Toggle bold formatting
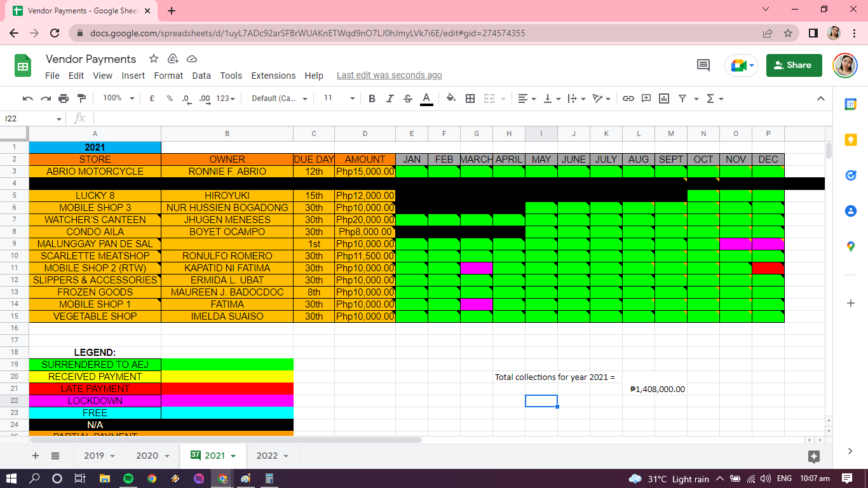This screenshot has height=488, width=868. (x=372, y=98)
